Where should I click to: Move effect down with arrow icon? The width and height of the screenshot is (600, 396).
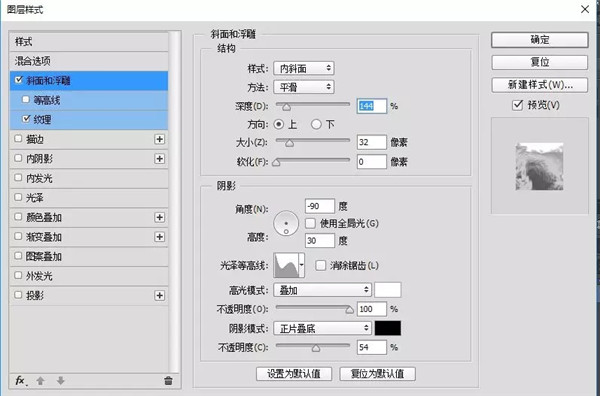click(x=60, y=381)
